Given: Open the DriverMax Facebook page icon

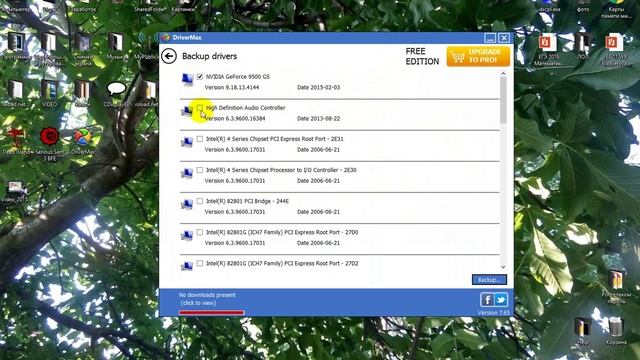Looking at the screenshot, I should (487, 300).
